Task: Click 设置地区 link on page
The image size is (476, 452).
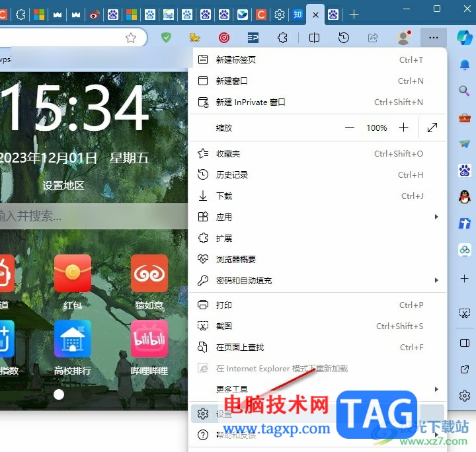Action: (63, 185)
